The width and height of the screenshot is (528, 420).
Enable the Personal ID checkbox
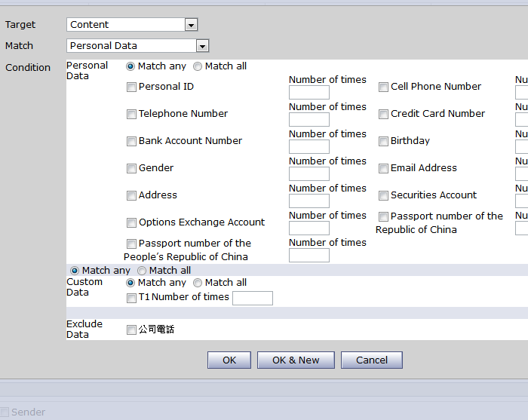(x=132, y=87)
